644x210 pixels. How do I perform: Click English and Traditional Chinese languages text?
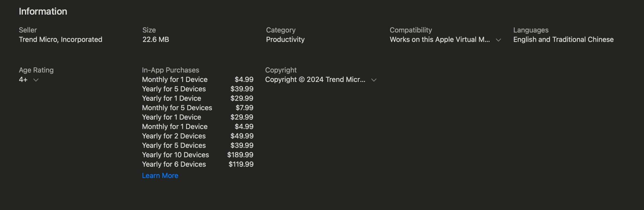563,39
